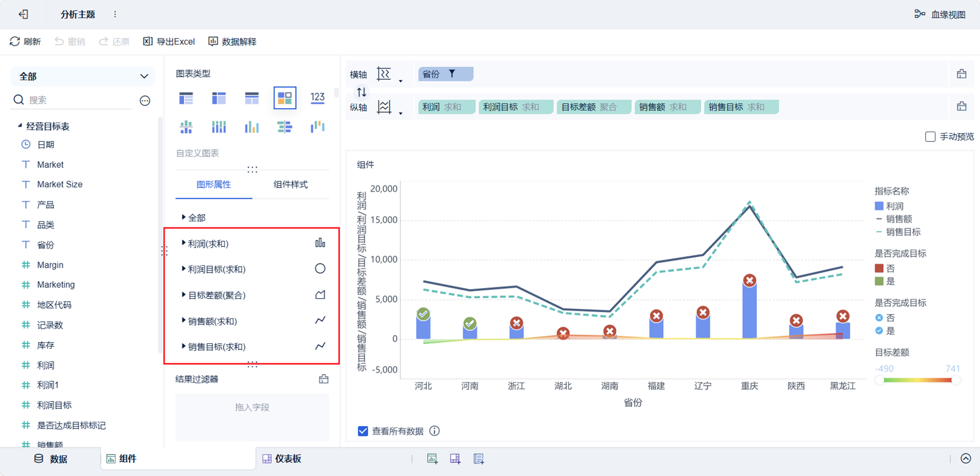
Task: Clear the 横轴 fields with eraser icon
Action: 962,74
